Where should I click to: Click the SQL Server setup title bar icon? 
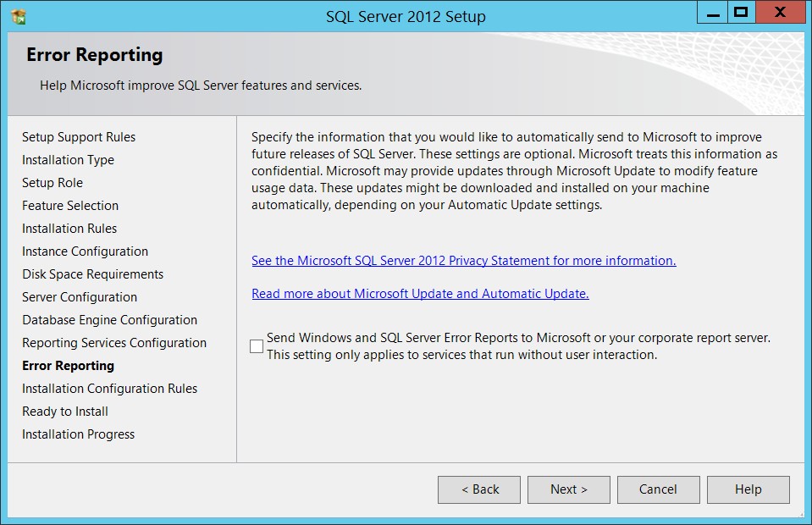(19, 17)
